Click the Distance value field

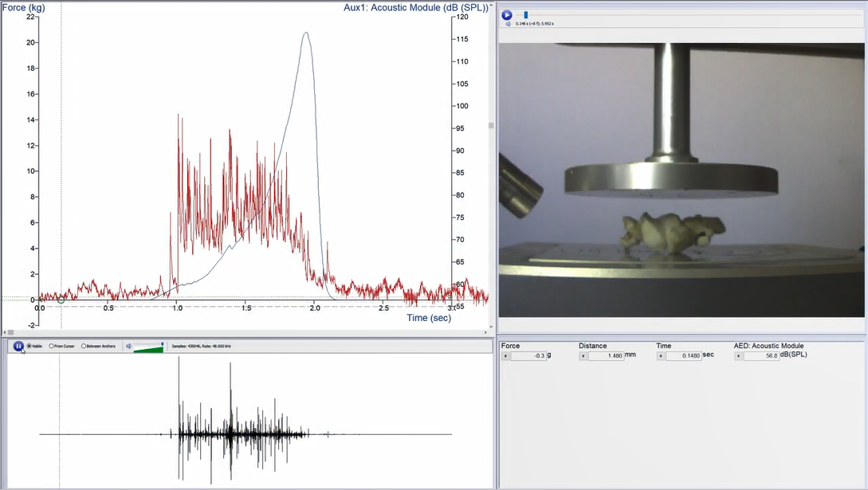coord(607,356)
